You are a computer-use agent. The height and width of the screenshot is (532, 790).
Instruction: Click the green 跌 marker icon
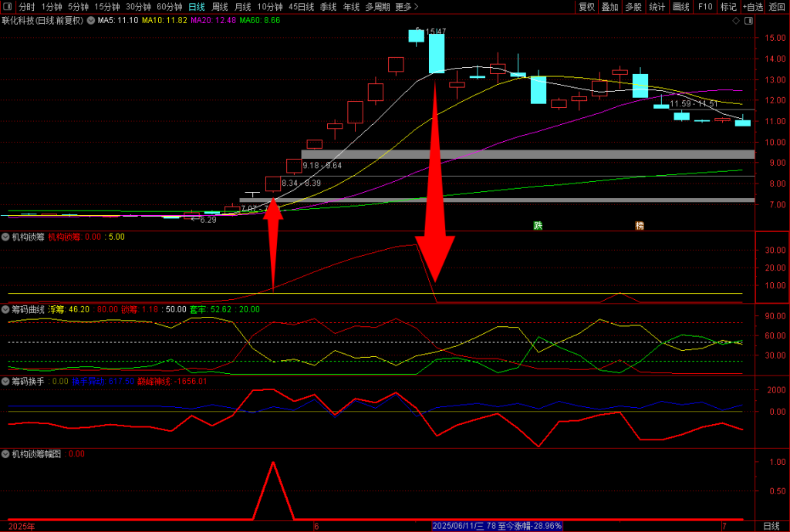[538, 226]
